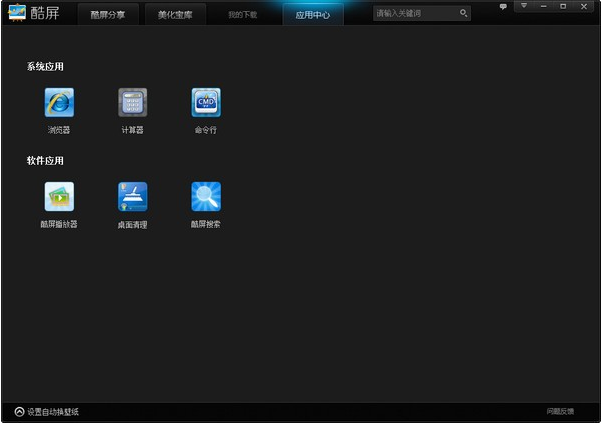Click the 命令行 label text
The height and width of the screenshot is (423, 601).
pos(206,130)
